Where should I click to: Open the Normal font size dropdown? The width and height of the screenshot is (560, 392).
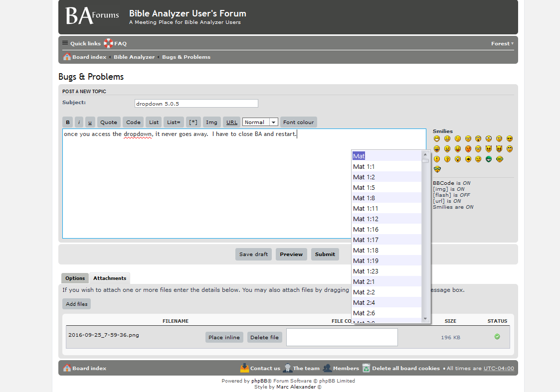pos(260,122)
